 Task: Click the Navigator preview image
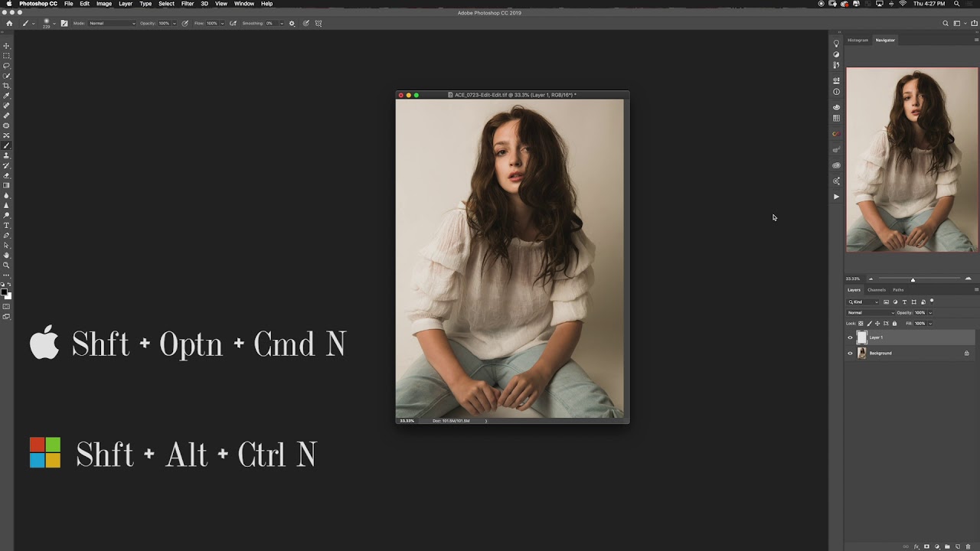(912, 159)
